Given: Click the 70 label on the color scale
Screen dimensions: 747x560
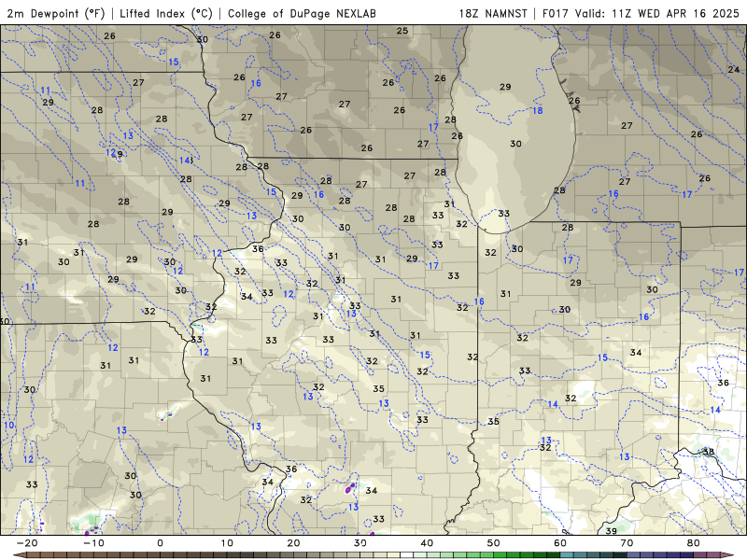Looking at the screenshot, I should pyautogui.click(x=627, y=543).
